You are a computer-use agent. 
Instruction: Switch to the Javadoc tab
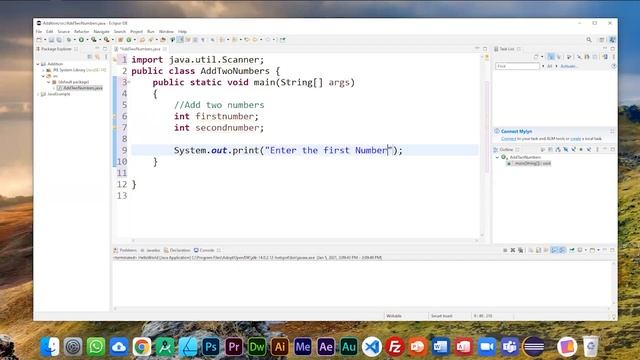tap(150, 250)
